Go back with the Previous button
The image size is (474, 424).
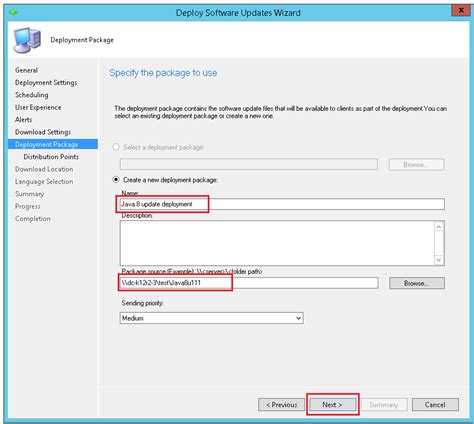point(282,405)
